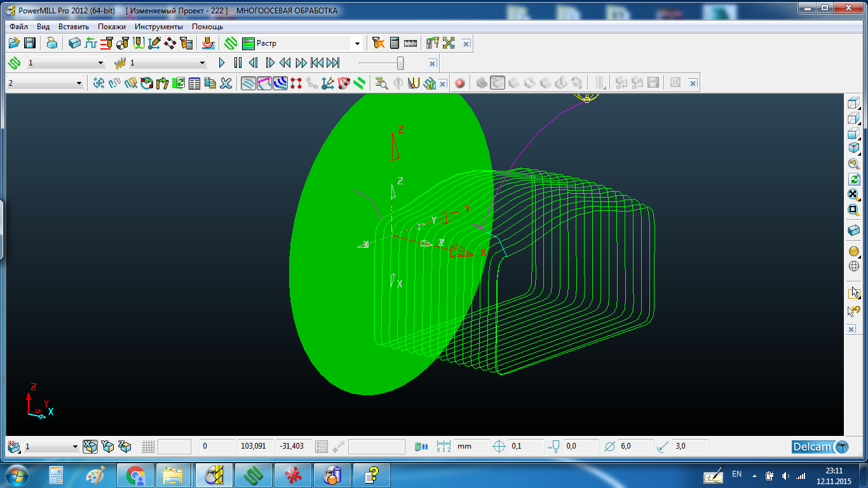
Task: Pause the toolpath simulation
Action: (238, 63)
